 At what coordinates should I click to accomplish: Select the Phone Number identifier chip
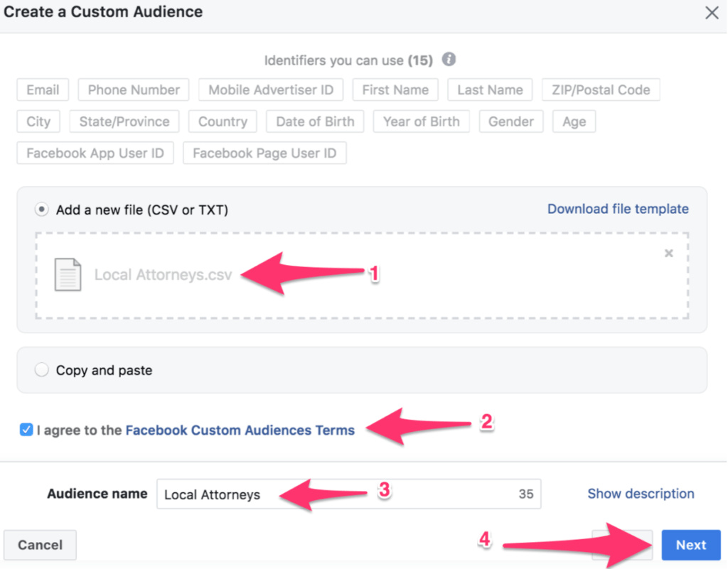pyautogui.click(x=133, y=90)
